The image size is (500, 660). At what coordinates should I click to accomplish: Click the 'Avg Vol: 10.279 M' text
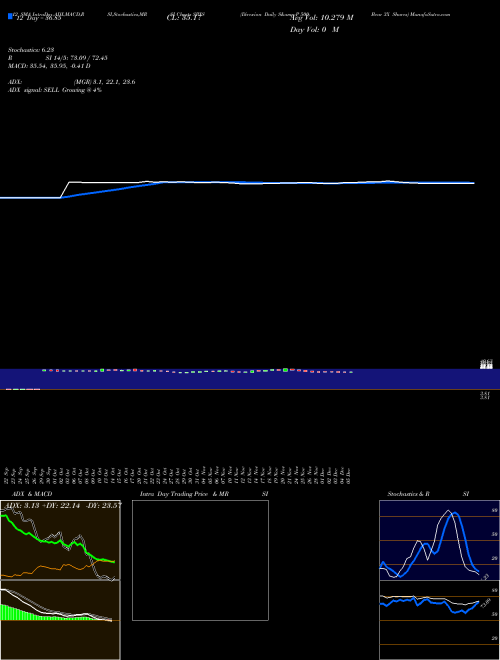point(322,18)
